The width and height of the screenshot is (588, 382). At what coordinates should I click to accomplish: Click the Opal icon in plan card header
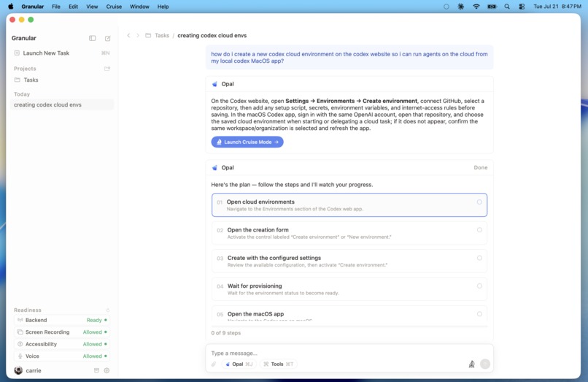[214, 168]
